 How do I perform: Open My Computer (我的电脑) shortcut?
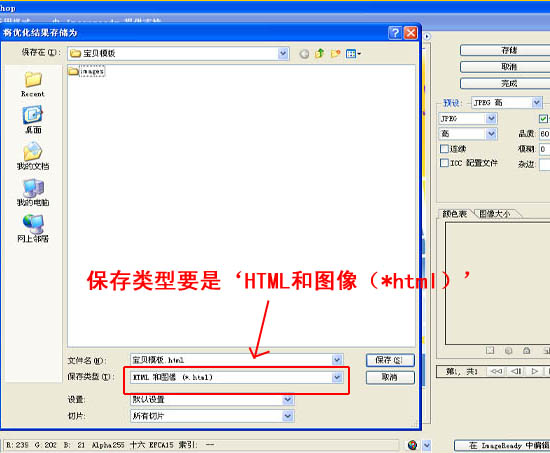tap(33, 192)
